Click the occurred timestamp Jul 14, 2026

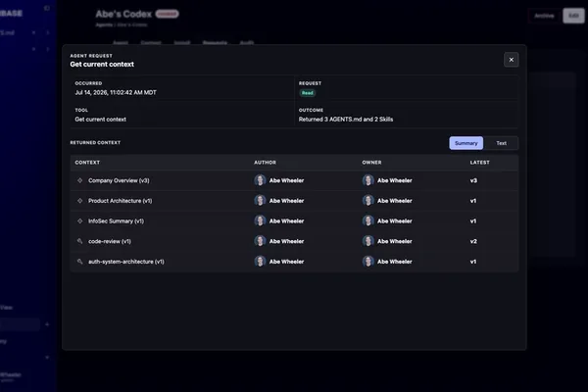[x=116, y=93]
